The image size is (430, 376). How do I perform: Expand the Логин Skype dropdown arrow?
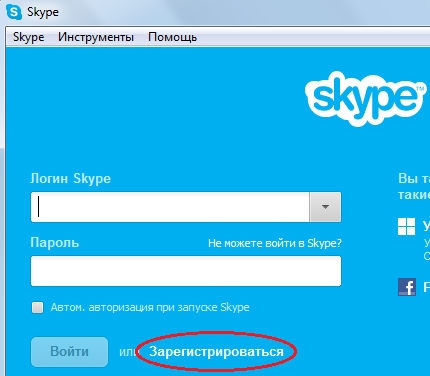tap(325, 207)
